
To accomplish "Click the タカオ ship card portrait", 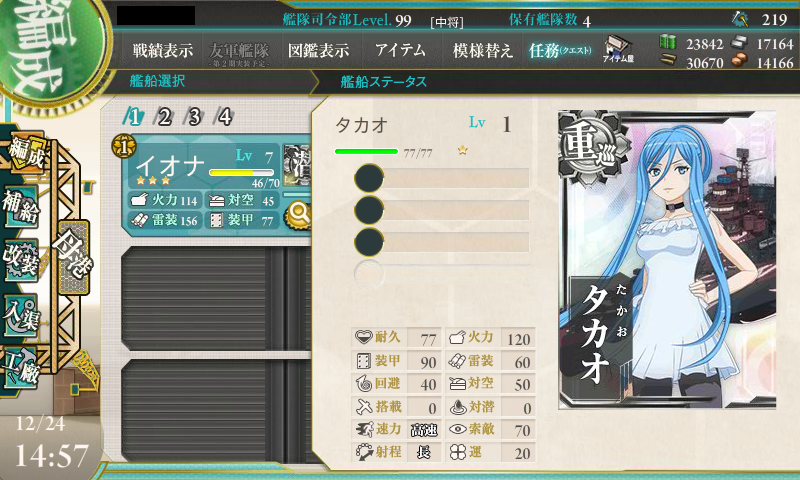I will 667,260.
